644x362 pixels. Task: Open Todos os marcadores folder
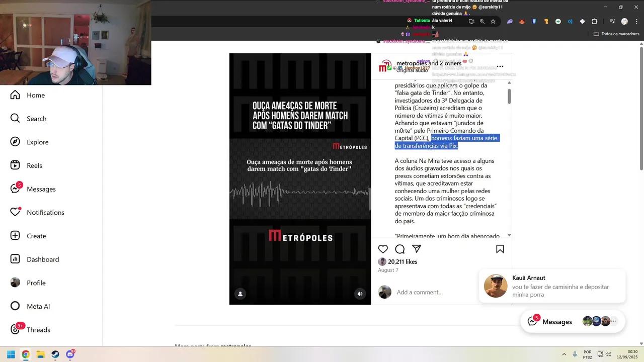(616, 34)
